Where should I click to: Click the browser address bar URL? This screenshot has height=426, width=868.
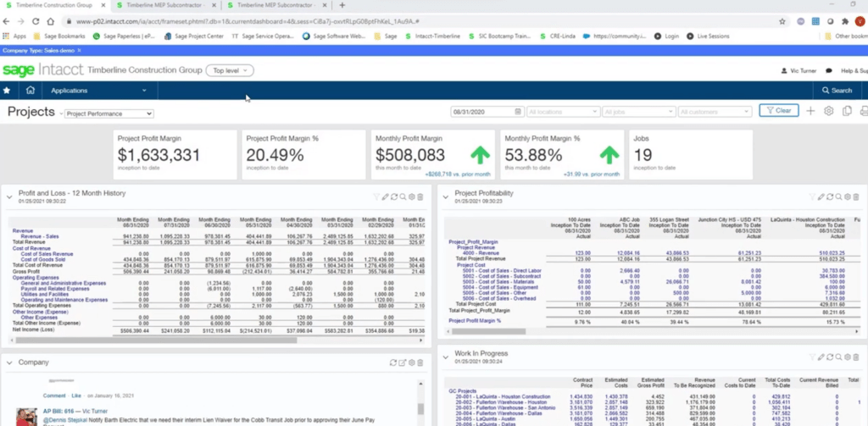coord(248,21)
